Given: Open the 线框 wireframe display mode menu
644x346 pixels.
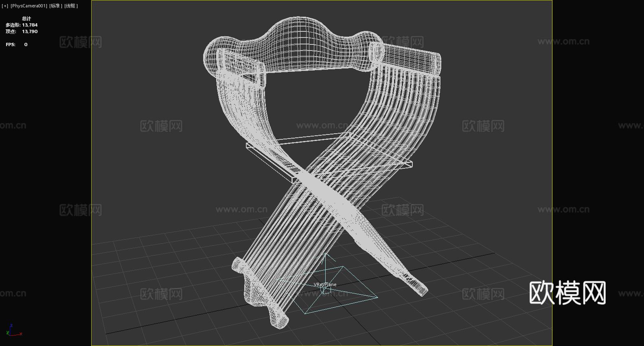Looking at the screenshot, I should tap(71, 6).
